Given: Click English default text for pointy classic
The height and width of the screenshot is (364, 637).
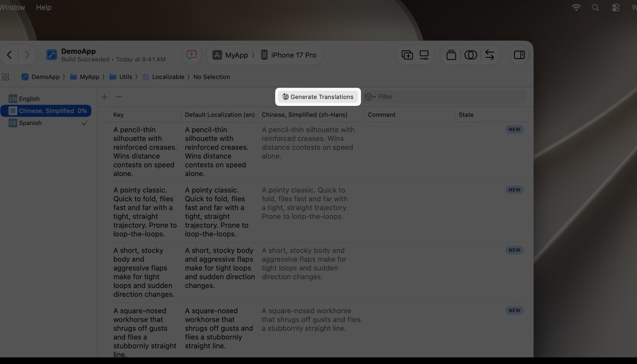Looking at the screenshot, I should [217, 212].
